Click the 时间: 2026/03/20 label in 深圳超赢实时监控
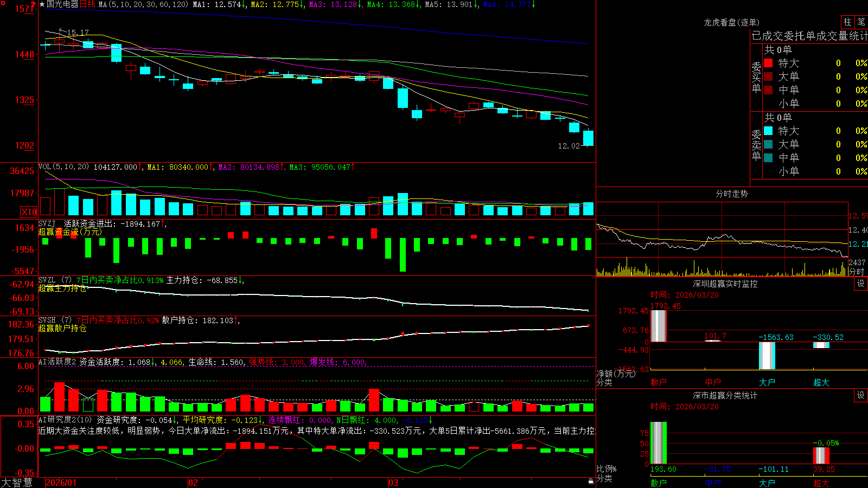This screenshot has height=488, width=868. point(685,295)
